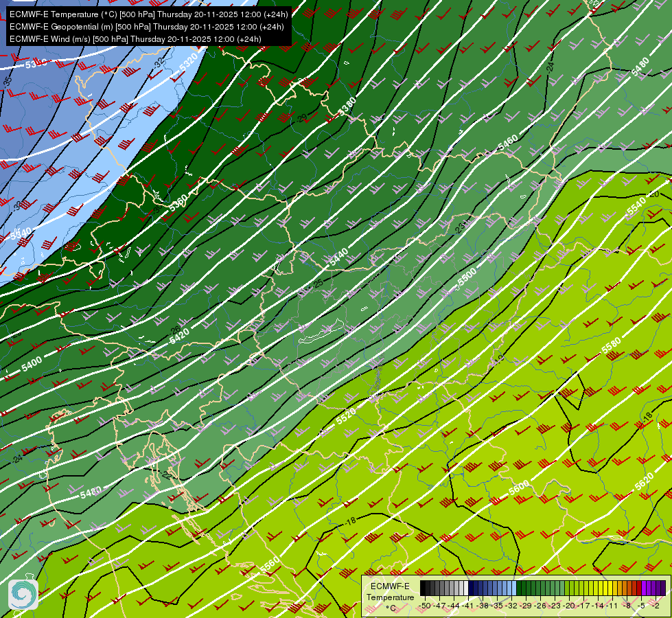
Task: Select the ECMWF-E Wind header line
Action: click(135, 39)
